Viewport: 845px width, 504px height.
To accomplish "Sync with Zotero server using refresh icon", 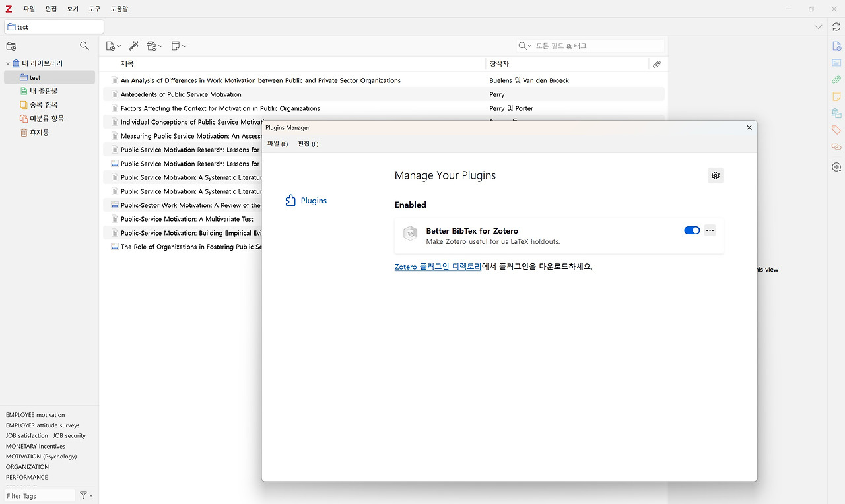I will pyautogui.click(x=836, y=26).
